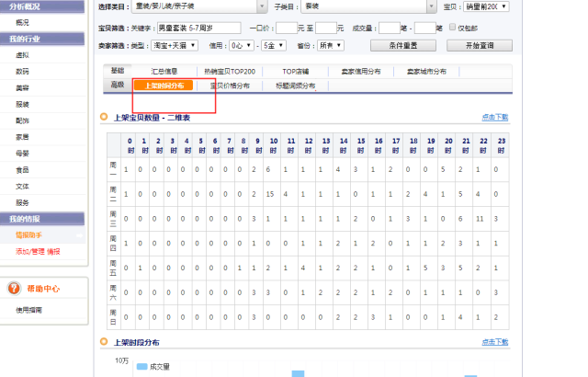Image resolution: width=588 pixels, height=377 pixels.
Task: Click the 成交量 maximum count field
Action: pos(424,28)
